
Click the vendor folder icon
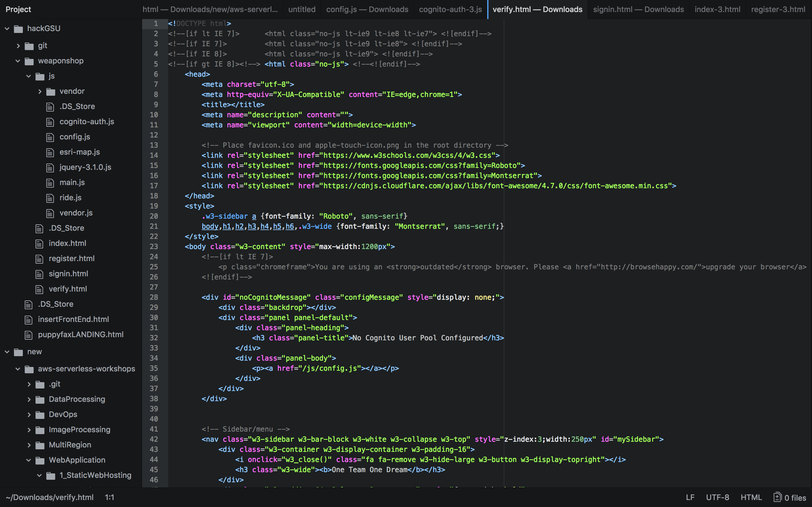coord(51,92)
